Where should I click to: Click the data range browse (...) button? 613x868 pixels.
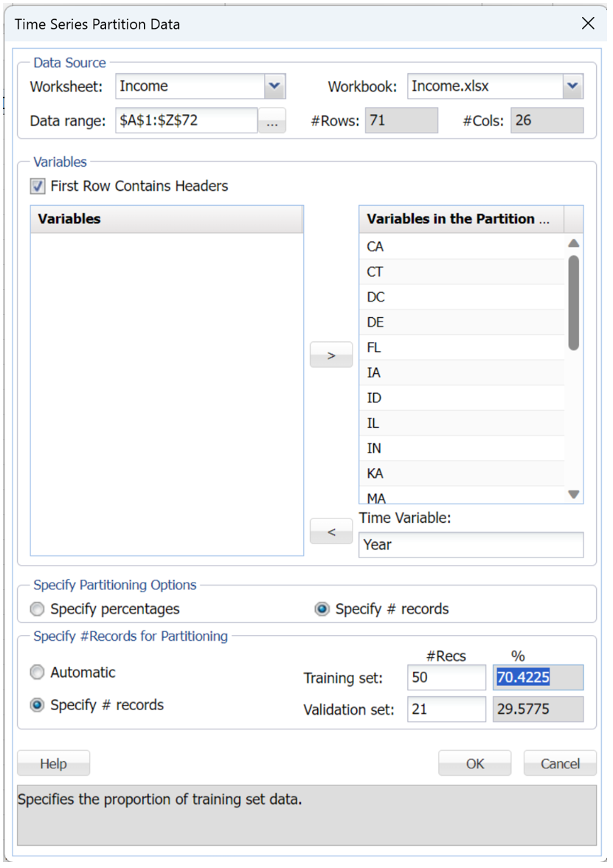pos(271,122)
